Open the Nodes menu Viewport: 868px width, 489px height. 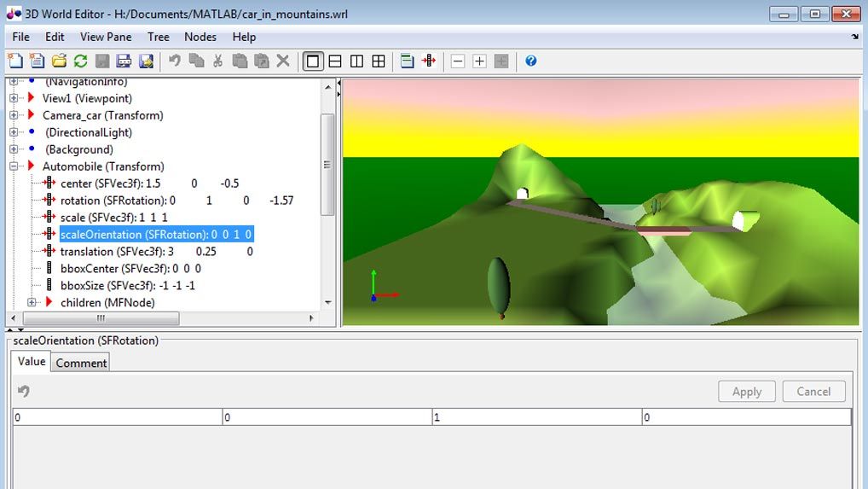200,37
